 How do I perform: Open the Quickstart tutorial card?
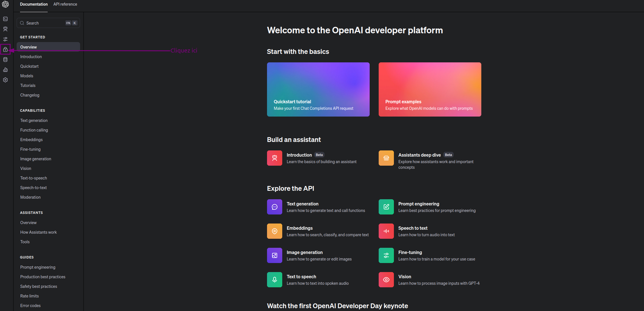pos(318,89)
